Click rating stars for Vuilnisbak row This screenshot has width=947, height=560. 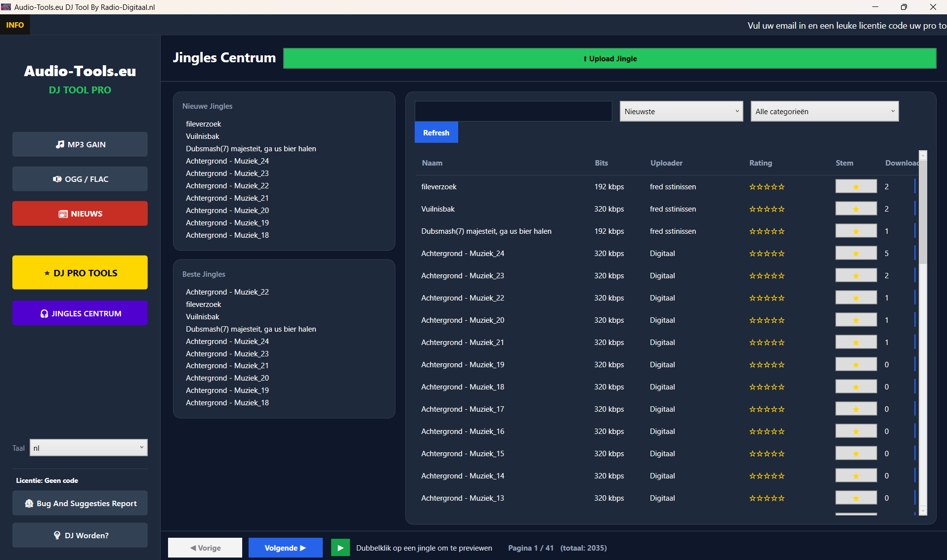click(x=767, y=209)
